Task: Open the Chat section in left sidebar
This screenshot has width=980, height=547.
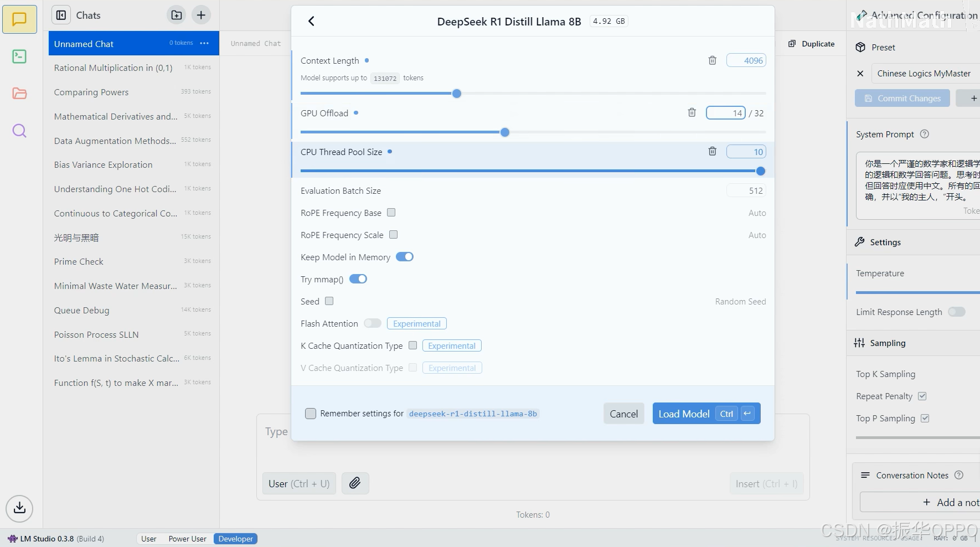Action: [x=19, y=19]
